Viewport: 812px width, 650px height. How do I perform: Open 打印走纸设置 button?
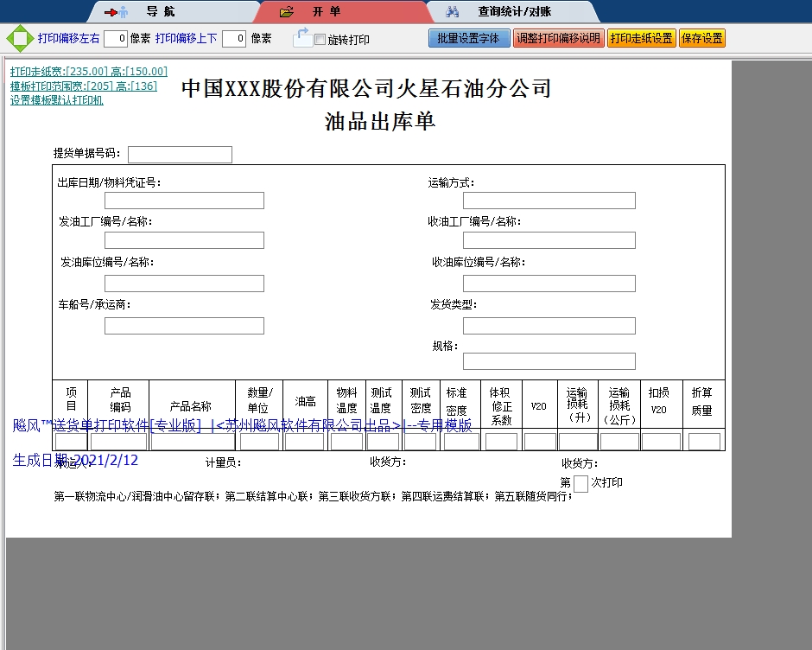(641, 39)
